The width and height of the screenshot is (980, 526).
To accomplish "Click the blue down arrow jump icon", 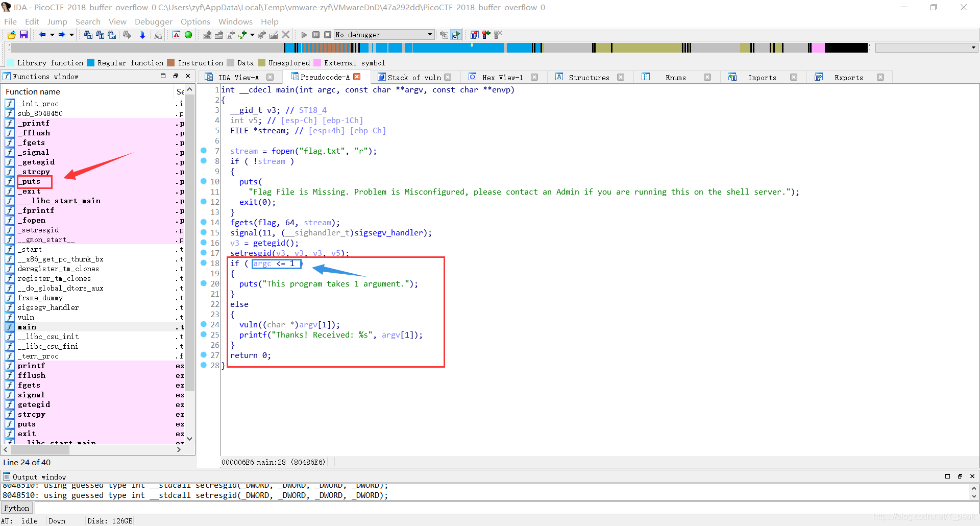I will (142, 35).
